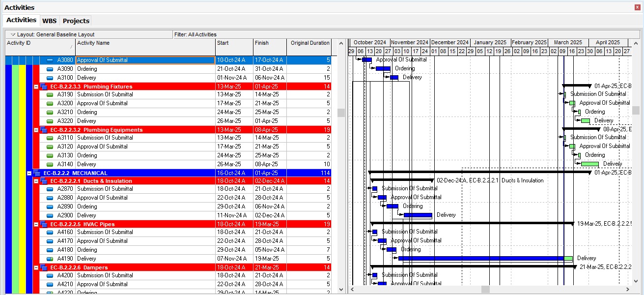This screenshot has width=644, height=295.
Task: Collapse the EC-B.2.2.2 MECHANICAL group
Action: click(x=29, y=173)
